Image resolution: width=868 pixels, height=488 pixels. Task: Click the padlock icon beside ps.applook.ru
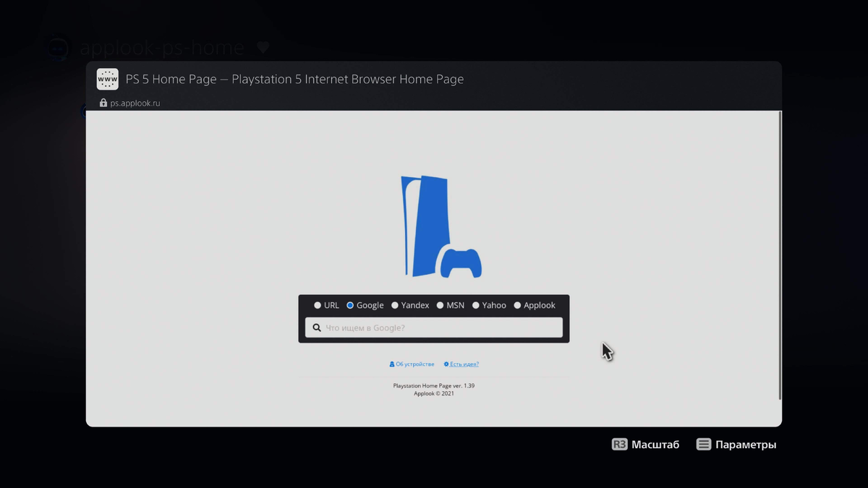coord(103,103)
